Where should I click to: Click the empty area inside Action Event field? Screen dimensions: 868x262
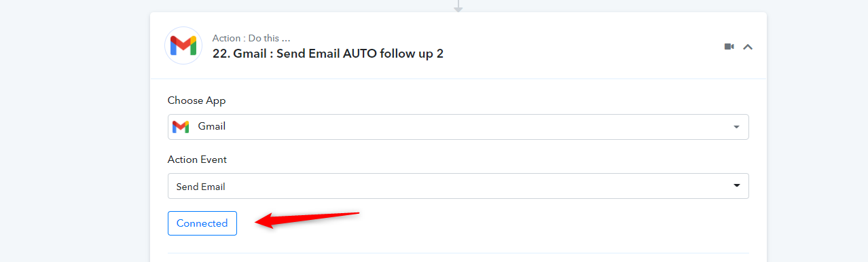tap(475, 186)
